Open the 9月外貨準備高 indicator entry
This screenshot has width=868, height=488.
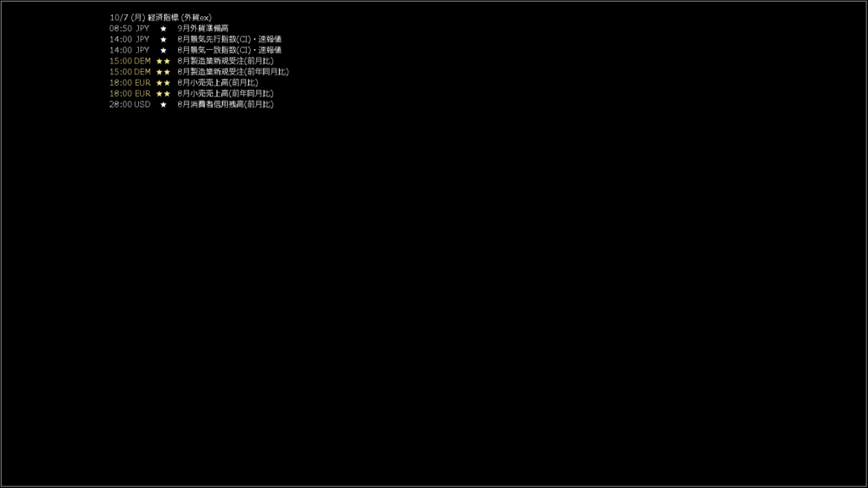pyautogui.click(x=203, y=28)
